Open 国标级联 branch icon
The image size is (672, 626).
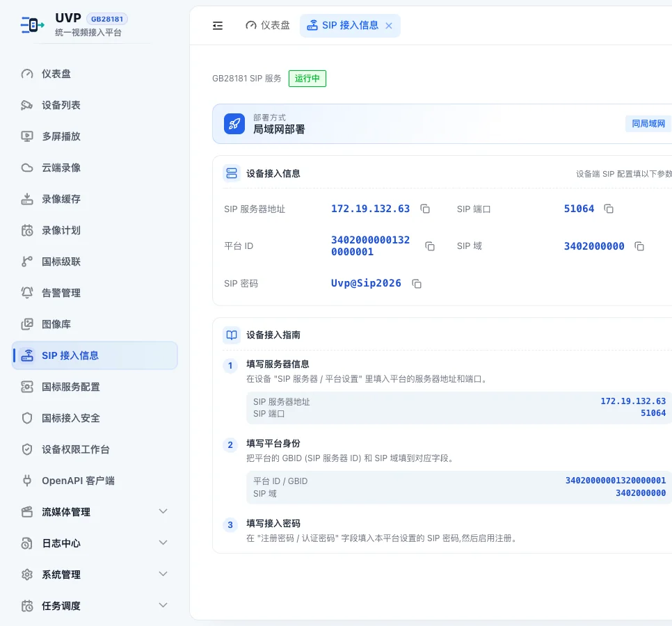(27, 262)
